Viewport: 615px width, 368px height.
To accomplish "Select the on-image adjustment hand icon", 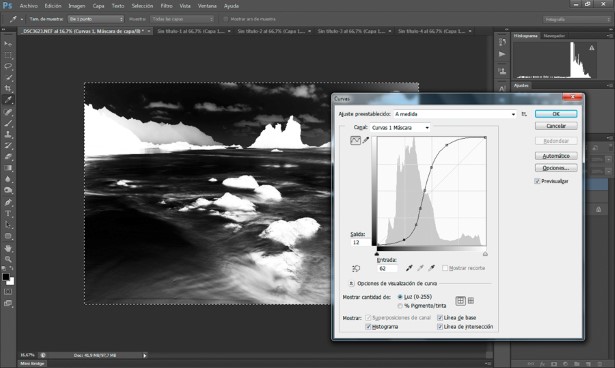I will tap(356, 268).
